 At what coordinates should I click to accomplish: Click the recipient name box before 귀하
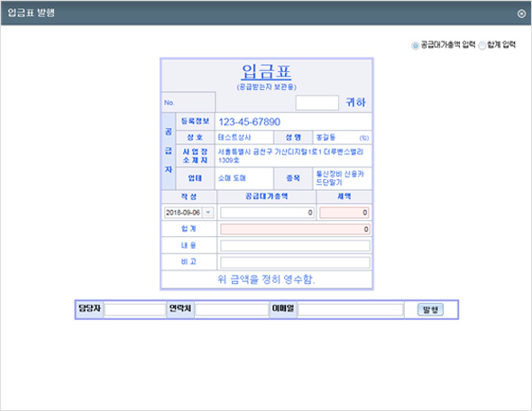tap(316, 103)
